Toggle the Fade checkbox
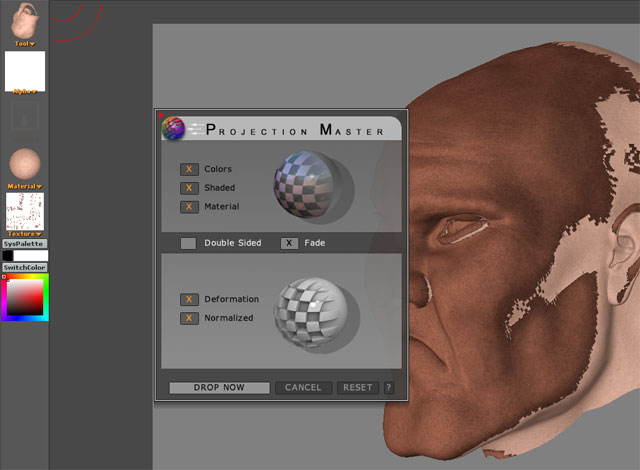 289,243
